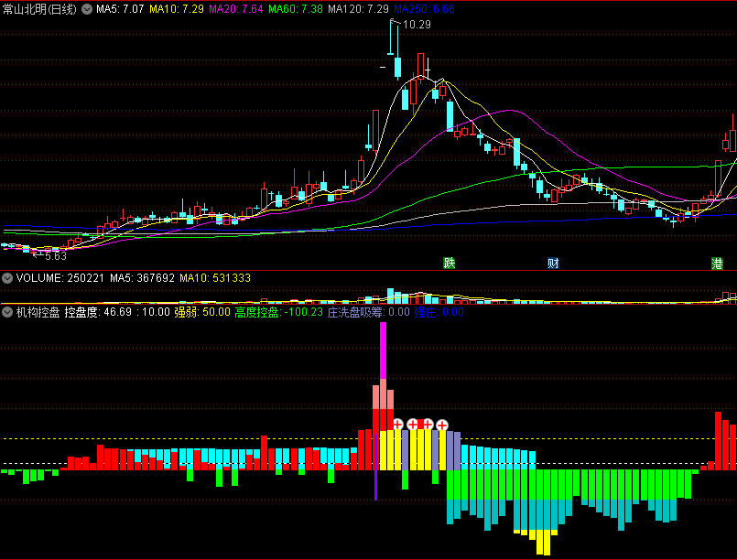
Task: Click the 高度控盘: -100.23 readout
Action: (x=278, y=312)
